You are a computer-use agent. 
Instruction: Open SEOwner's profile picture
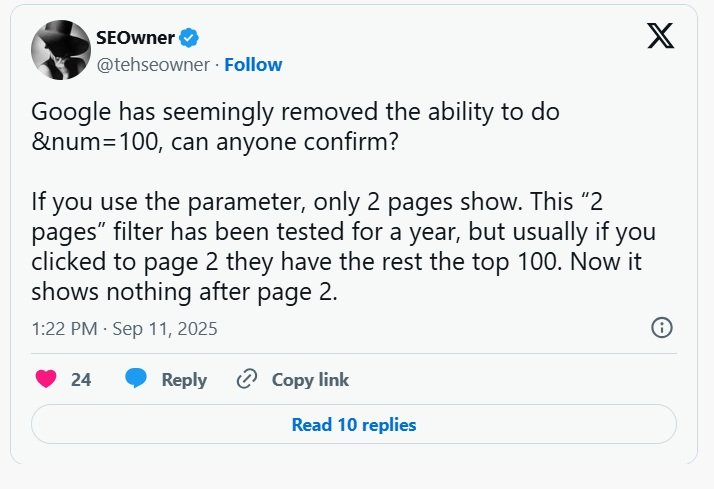(x=61, y=49)
